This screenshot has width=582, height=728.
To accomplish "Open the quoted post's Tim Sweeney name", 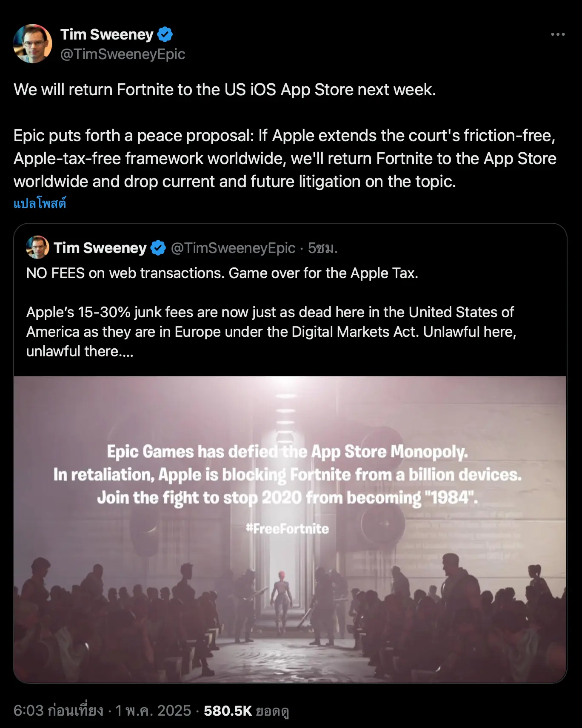I will [100, 248].
